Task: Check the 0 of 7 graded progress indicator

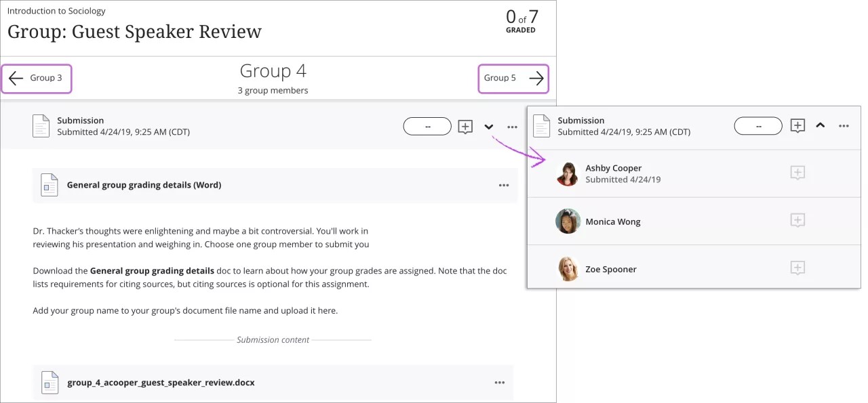Action: coord(521,20)
